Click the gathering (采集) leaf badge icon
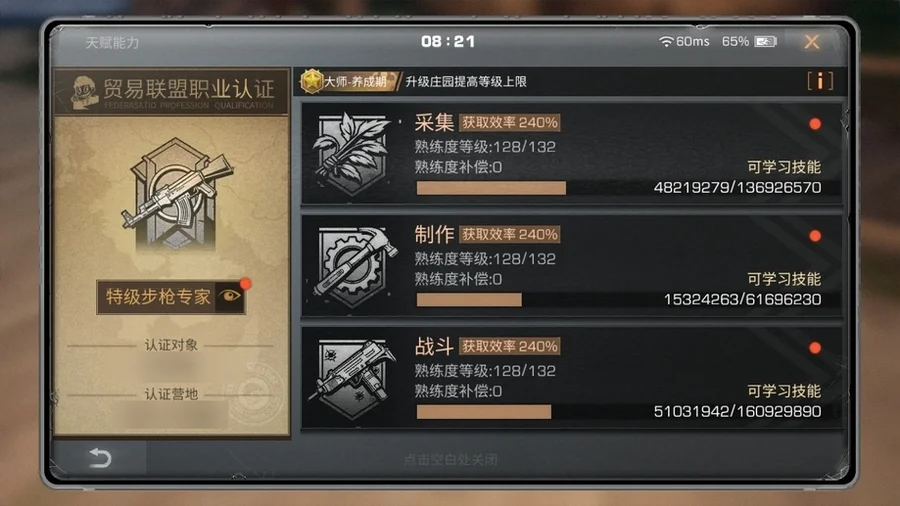 [351, 153]
